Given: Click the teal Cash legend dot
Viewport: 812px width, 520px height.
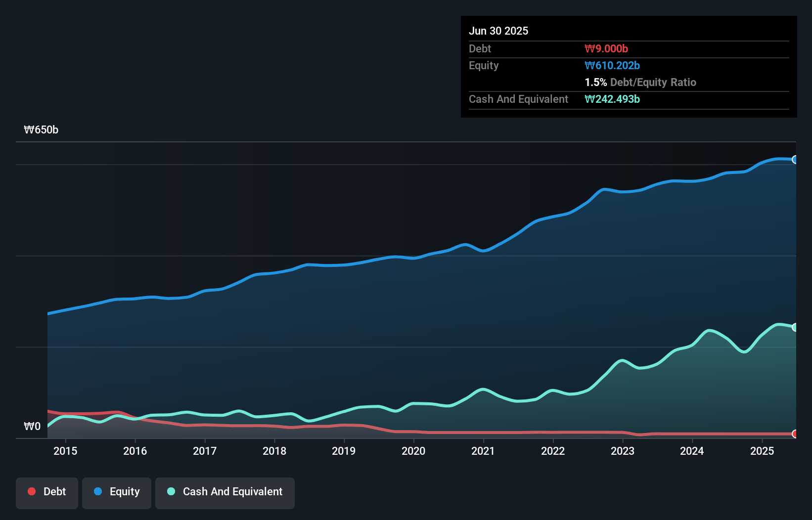Looking at the screenshot, I should (171, 491).
